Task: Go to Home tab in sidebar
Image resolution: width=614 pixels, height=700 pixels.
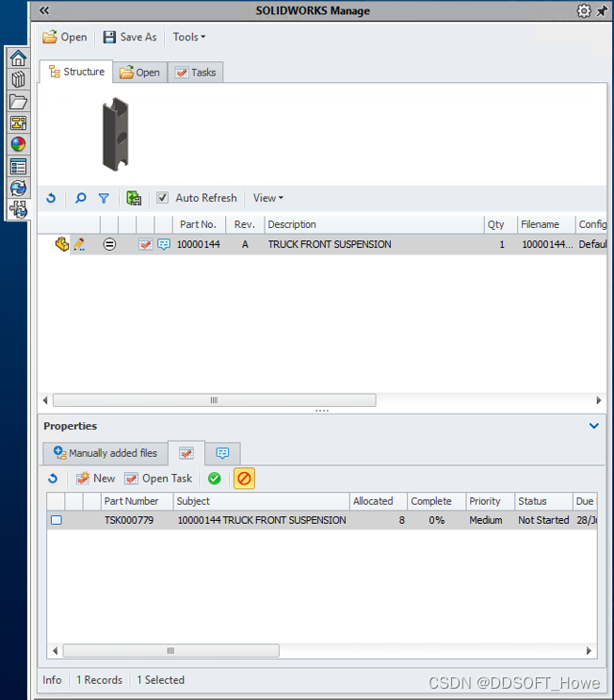Action: pos(18,58)
